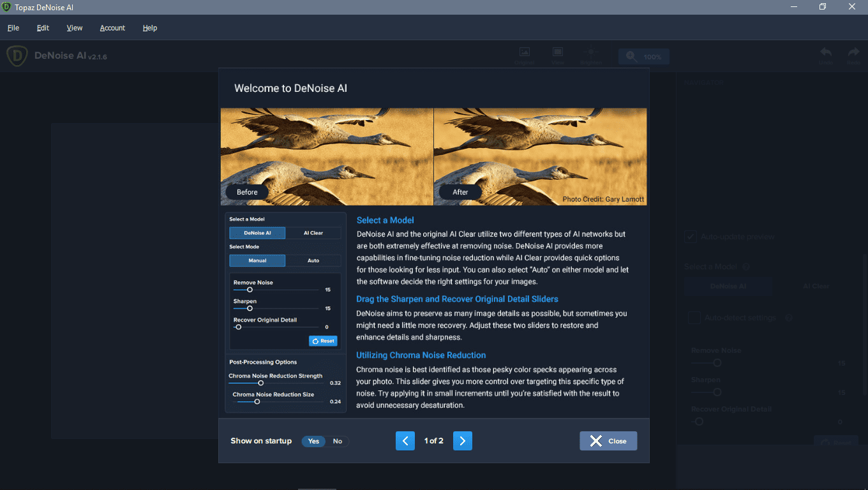Image resolution: width=868 pixels, height=490 pixels.
Task: Go to the next welcome page arrow
Action: coord(463,441)
